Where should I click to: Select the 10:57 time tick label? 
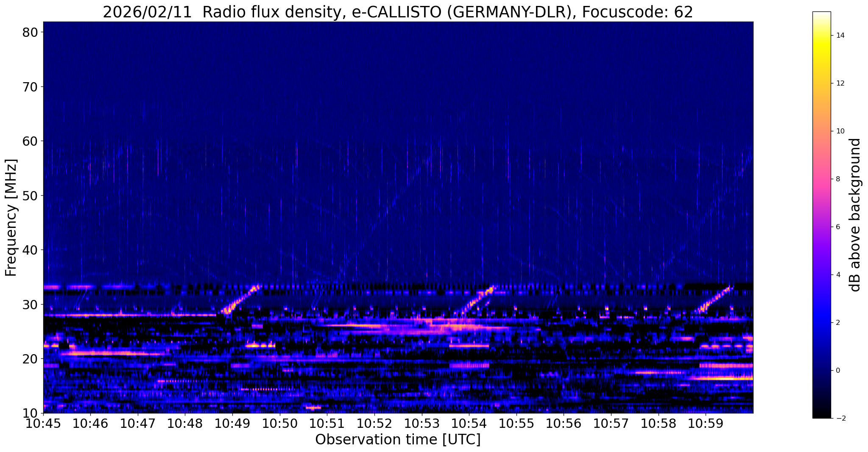[x=611, y=423]
